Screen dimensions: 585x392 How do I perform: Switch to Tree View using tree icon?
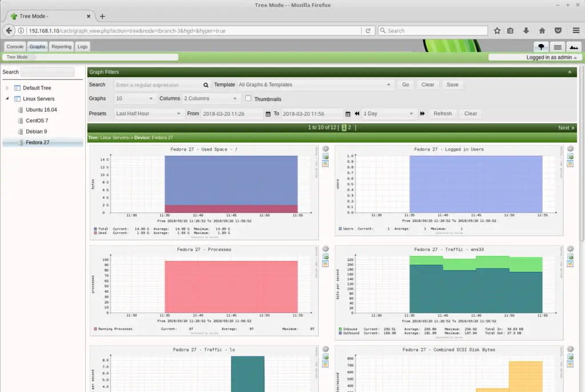point(542,47)
